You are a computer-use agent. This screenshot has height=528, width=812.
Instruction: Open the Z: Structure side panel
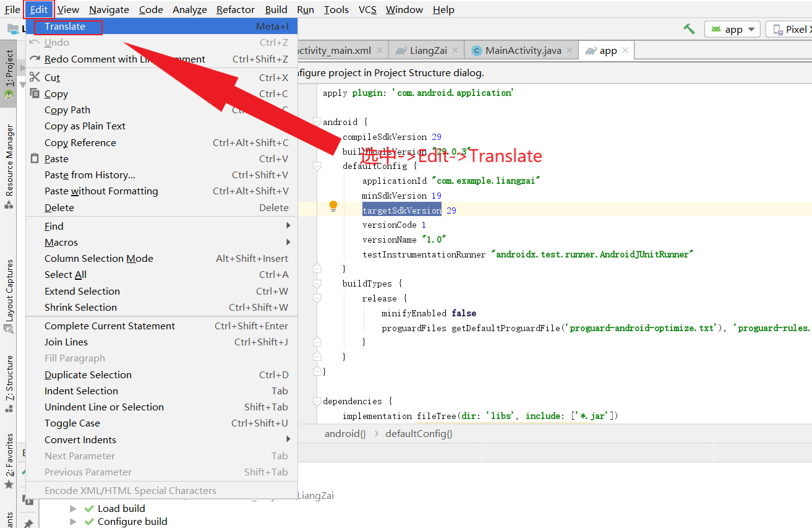coord(9,383)
